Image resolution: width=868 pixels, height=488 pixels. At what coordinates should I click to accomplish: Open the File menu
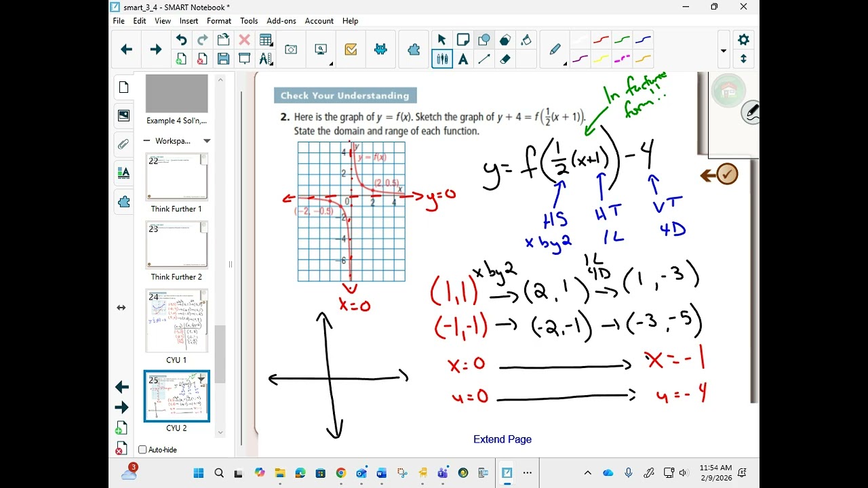tap(119, 21)
